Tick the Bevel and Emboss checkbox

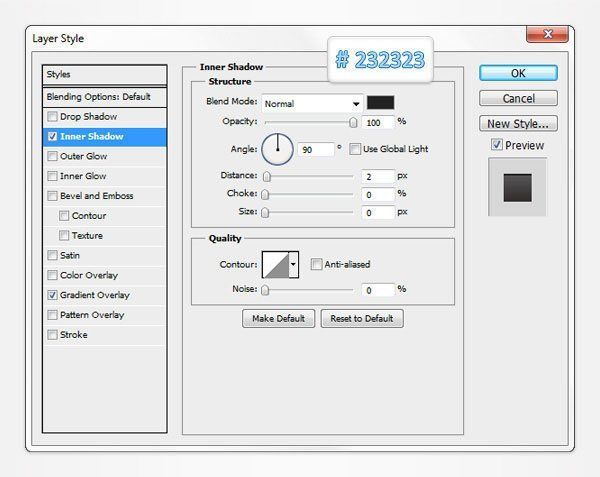52,196
